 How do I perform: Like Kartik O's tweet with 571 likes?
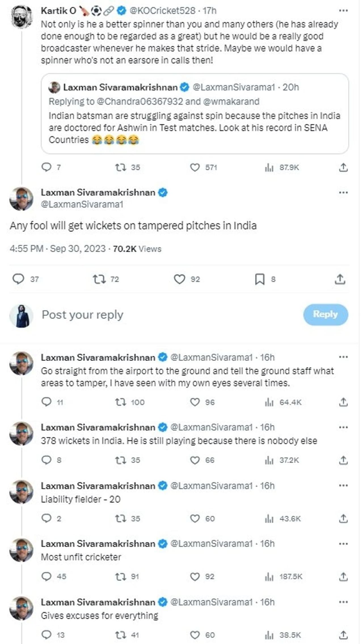(x=195, y=167)
